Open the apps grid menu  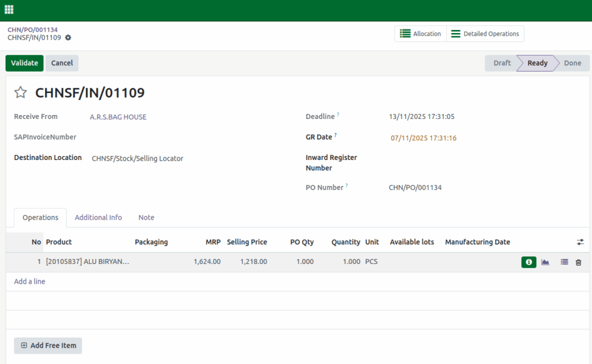coord(9,10)
